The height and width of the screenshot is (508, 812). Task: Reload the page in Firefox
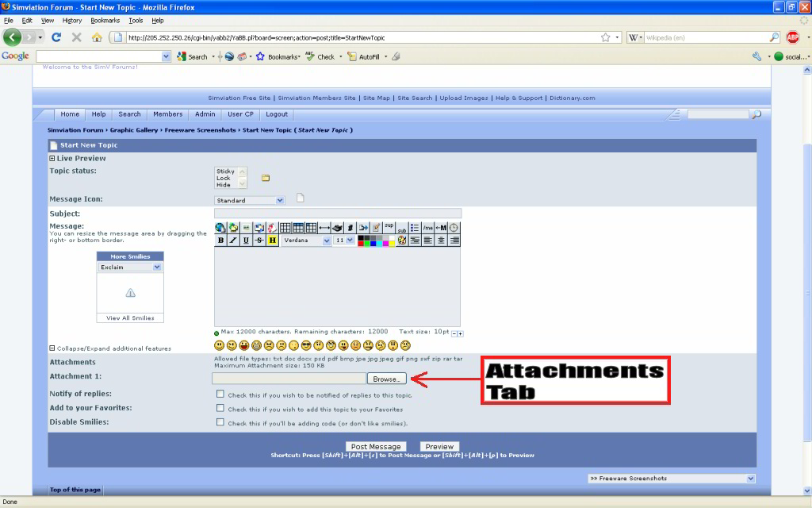coord(56,37)
